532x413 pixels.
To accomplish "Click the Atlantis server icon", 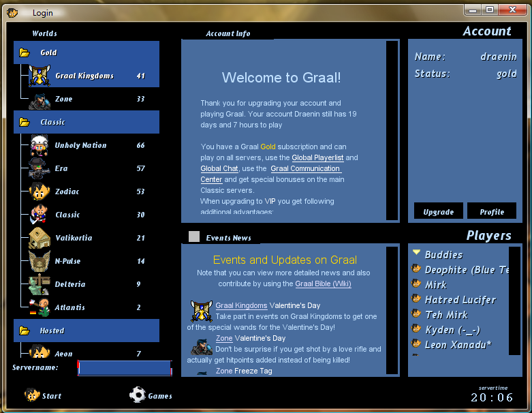I will coord(40,307).
